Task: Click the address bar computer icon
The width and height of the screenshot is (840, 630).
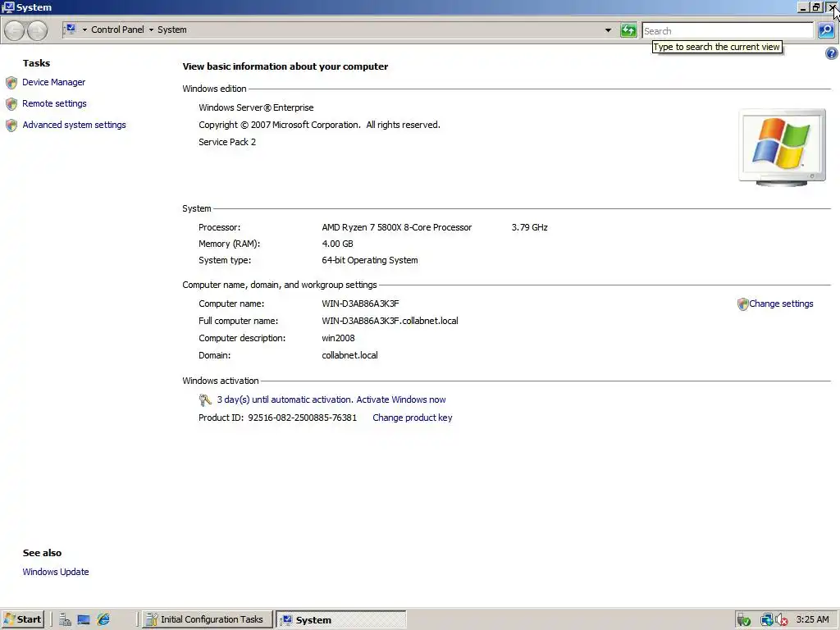Action: [71, 29]
